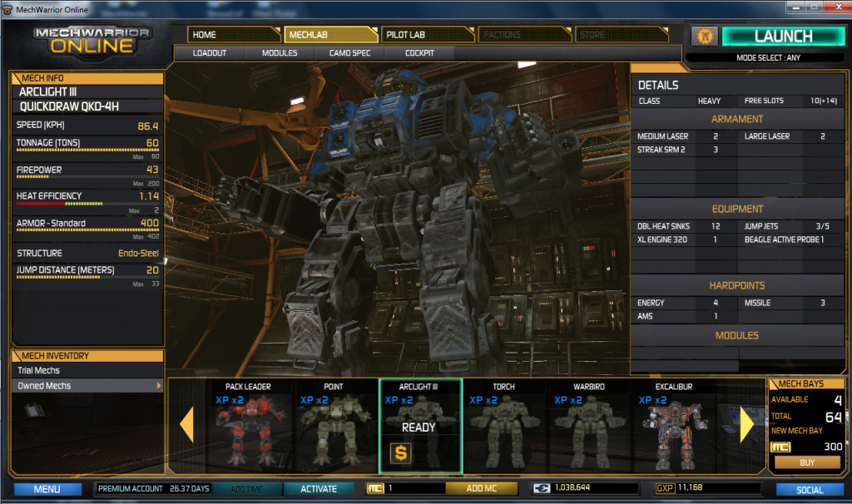852x504 pixels.
Task: Click the GXP icon in bottom bar
Action: (x=665, y=489)
